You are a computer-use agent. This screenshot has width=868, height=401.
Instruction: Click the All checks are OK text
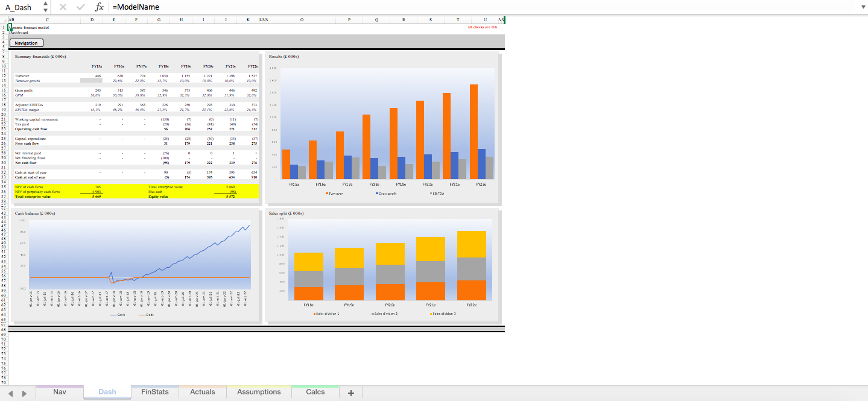point(482,28)
